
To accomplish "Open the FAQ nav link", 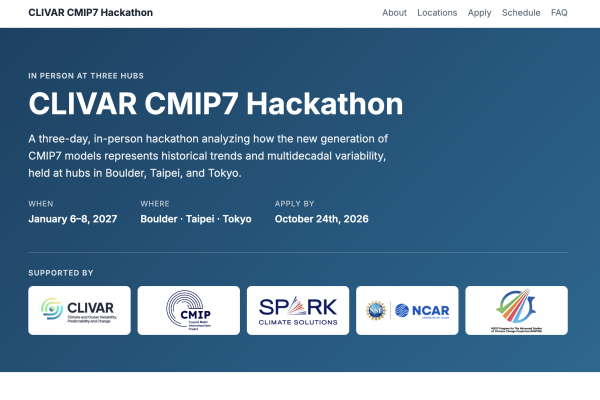I will pos(559,13).
